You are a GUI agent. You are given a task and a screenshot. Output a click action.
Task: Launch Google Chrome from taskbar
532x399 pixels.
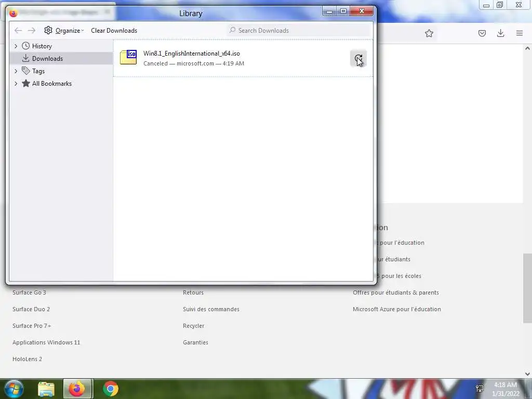(111, 389)
